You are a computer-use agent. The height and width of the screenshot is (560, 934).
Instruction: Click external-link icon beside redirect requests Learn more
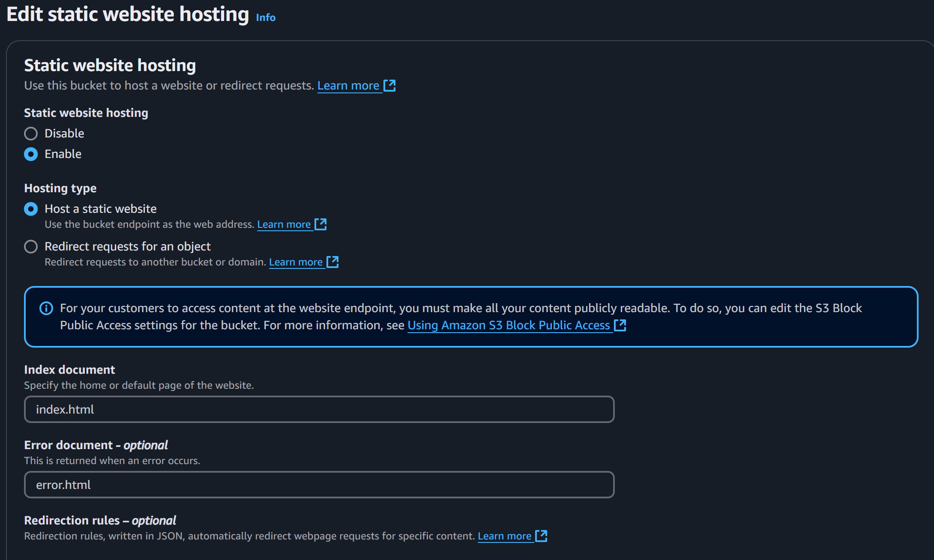tap(332, 262)
